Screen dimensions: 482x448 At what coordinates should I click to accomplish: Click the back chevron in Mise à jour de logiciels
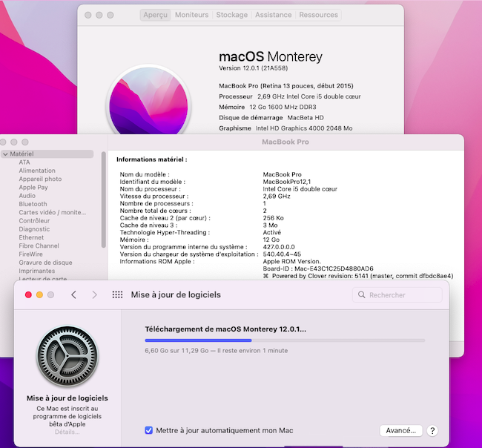coord(73,295)
